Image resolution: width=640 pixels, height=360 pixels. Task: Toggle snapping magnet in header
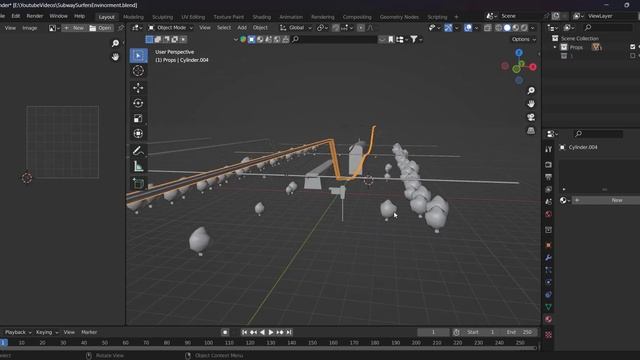click(x=336, y=28)
